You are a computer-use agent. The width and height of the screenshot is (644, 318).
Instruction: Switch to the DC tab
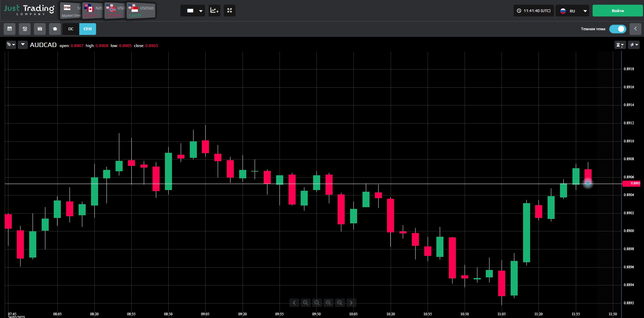pos(71,29)
